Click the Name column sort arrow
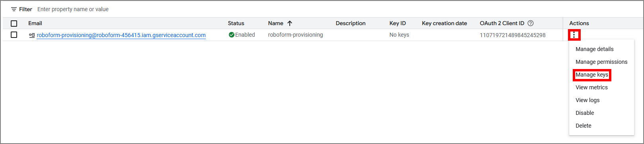Viewport: 644px width, 144px height. pos(290,23)
